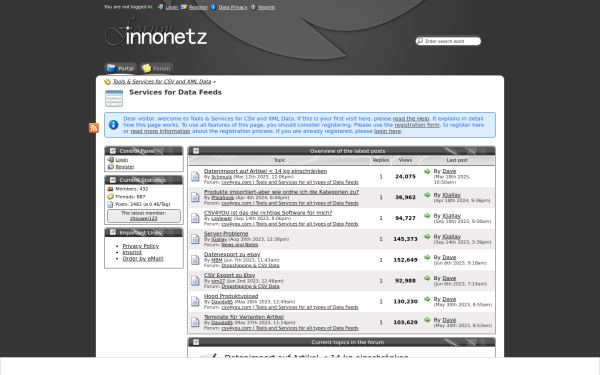Click the thread icon for Server-Probleme
600x375 pixels.
point(195,239)
